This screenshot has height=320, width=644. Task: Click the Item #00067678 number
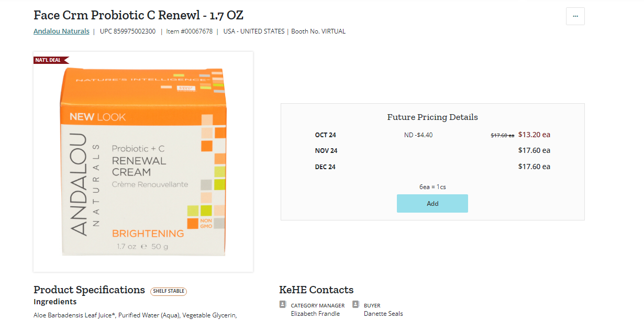[190, 31]
